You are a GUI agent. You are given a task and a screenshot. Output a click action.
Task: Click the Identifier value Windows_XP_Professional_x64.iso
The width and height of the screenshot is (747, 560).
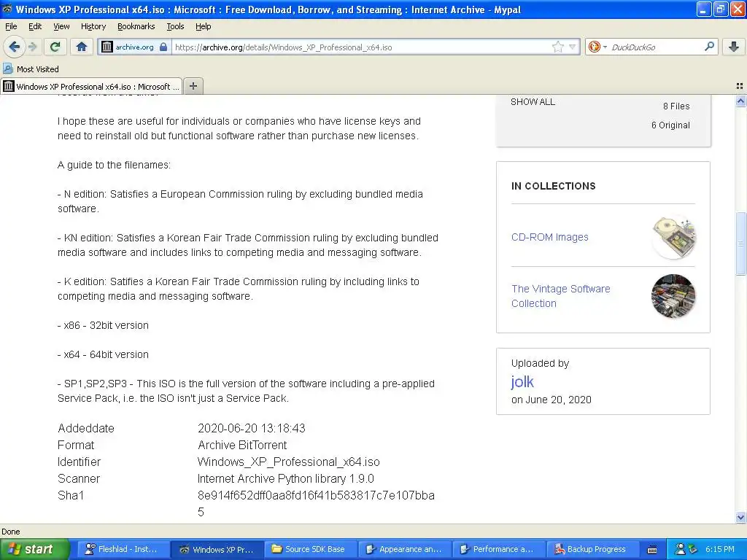coord(289,462)
